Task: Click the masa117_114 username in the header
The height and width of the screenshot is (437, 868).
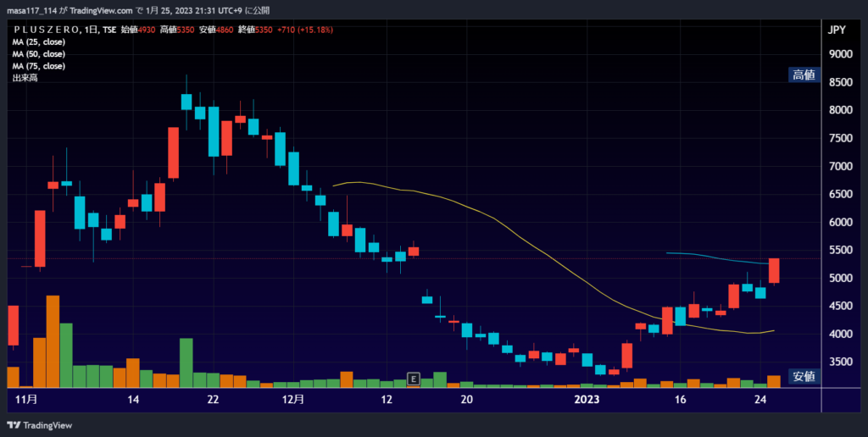Action: pyautogui.click(x=32, y=10)
